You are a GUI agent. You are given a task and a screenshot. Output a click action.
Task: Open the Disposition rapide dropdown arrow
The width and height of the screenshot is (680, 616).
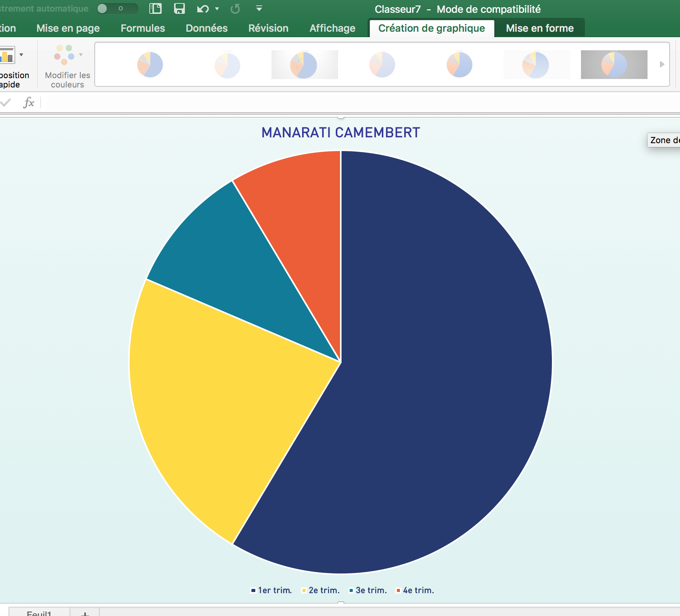(21, 55)
